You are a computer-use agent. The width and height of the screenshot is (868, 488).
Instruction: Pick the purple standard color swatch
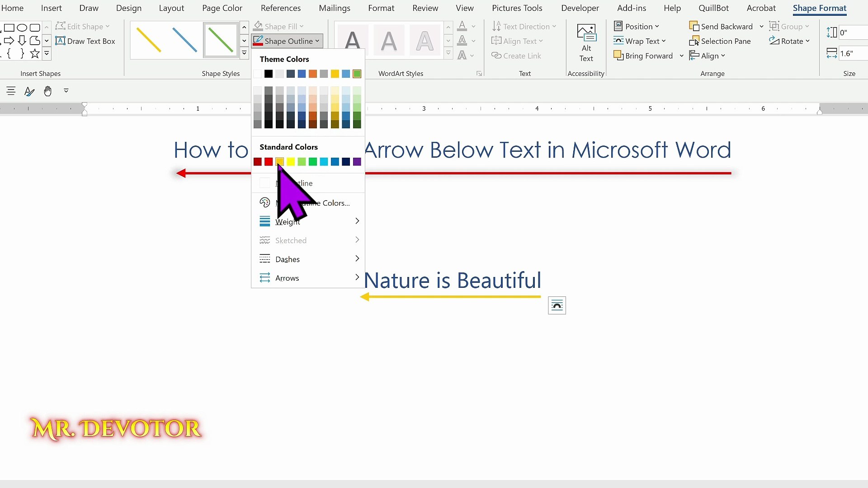point(357,162)
